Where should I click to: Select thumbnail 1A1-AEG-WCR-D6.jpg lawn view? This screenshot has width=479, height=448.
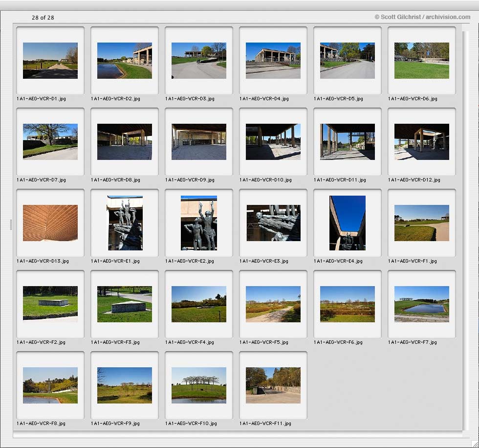(x=421, y=61)
